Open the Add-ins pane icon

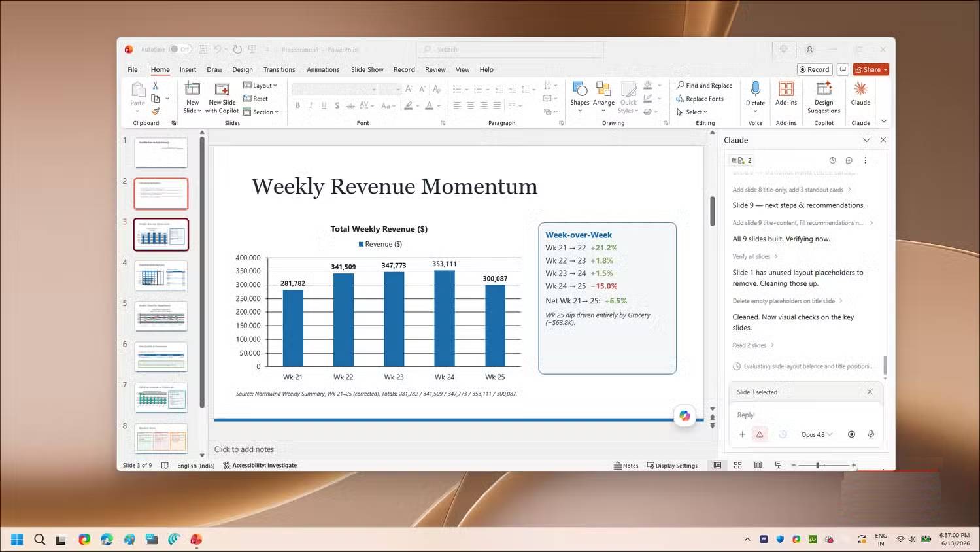pos(786,89)
